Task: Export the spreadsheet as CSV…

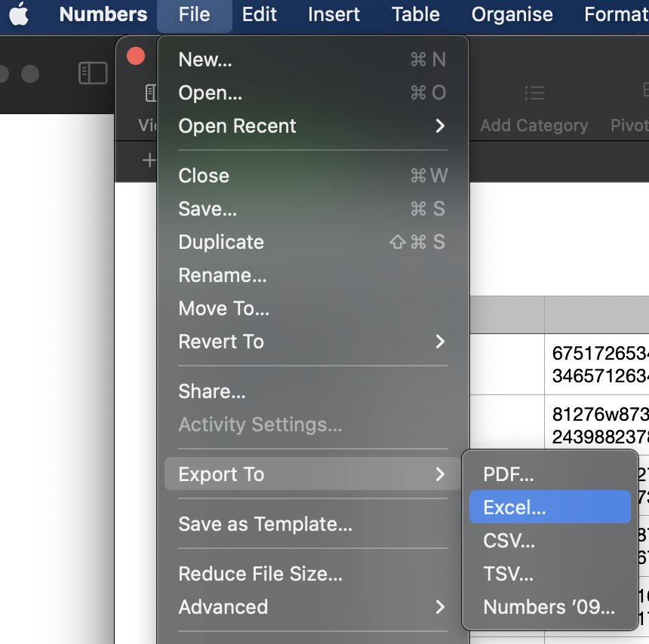Action: pos(549,541)
